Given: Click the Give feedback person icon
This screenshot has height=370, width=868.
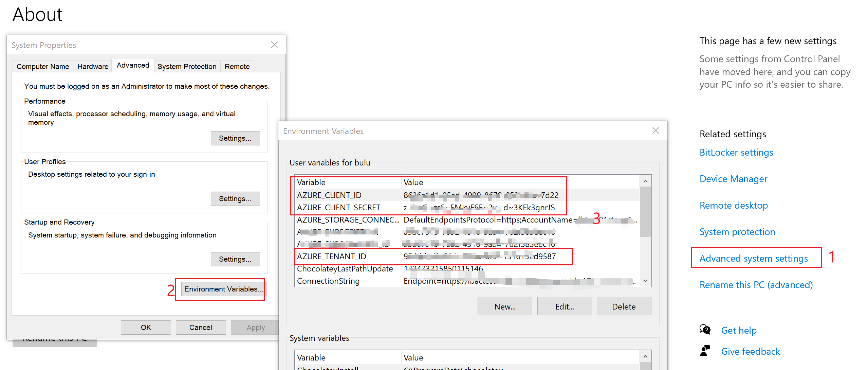Looking at the screenshot, I should (x=705, y=351).
